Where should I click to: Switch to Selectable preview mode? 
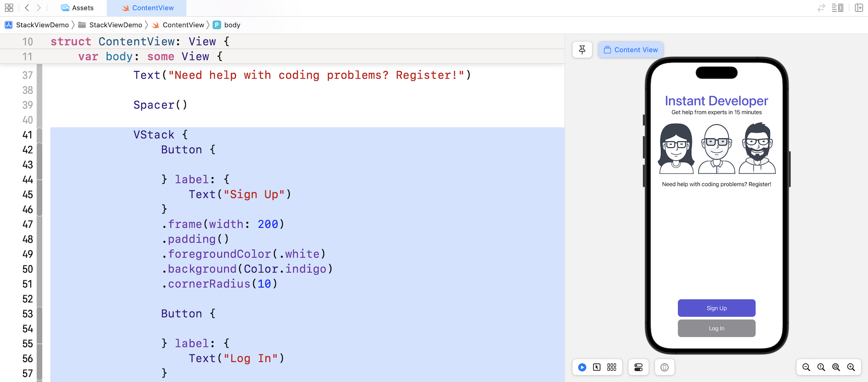(x=597, y=368)
